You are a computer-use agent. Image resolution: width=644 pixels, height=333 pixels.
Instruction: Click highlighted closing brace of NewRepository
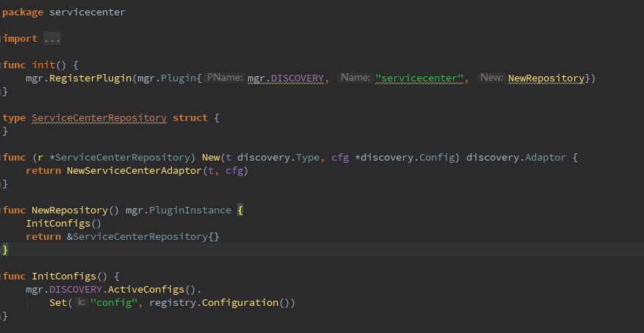(5, 249)
